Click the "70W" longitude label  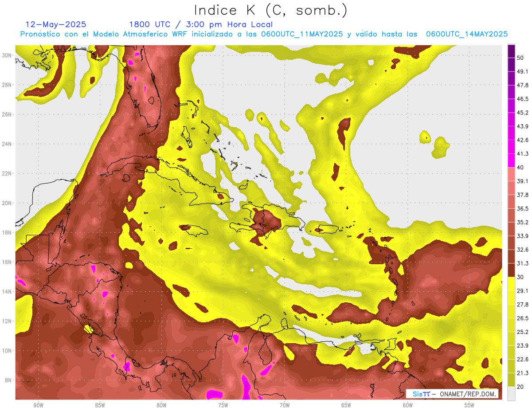click(285, 406)
